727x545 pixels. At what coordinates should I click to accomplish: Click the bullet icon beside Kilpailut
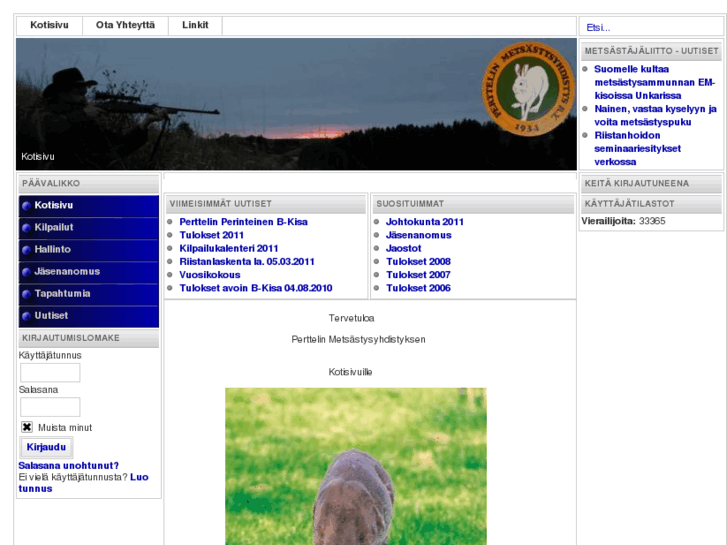point(26,227)
